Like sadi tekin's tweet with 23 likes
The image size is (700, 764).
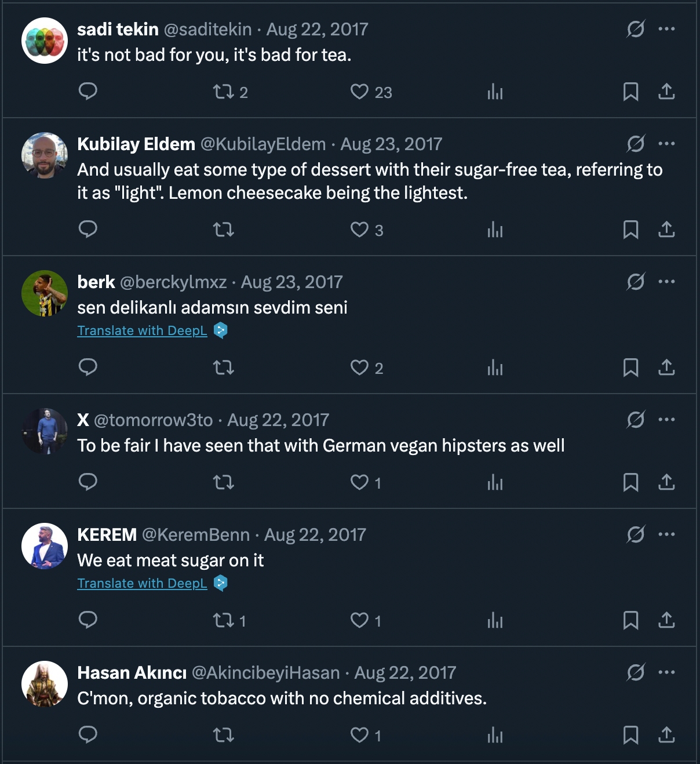click(x=360, y=92)
